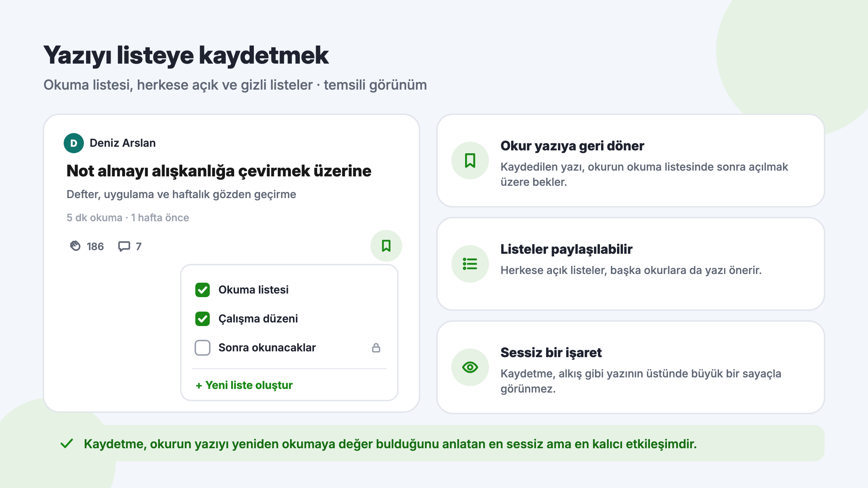Click list icon in Listeler paylaşılabilir card
Screen dimensions: 868x488
click(470, 264)
